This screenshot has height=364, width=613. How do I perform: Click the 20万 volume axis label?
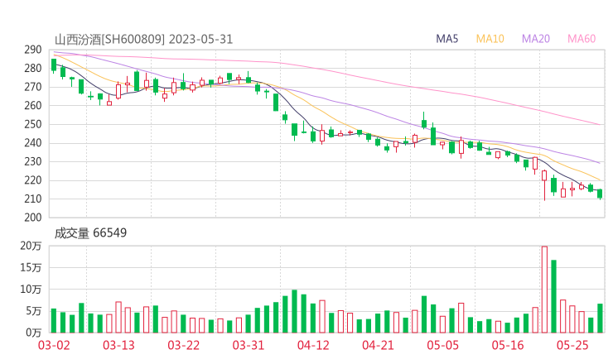(x=31, y=246)
